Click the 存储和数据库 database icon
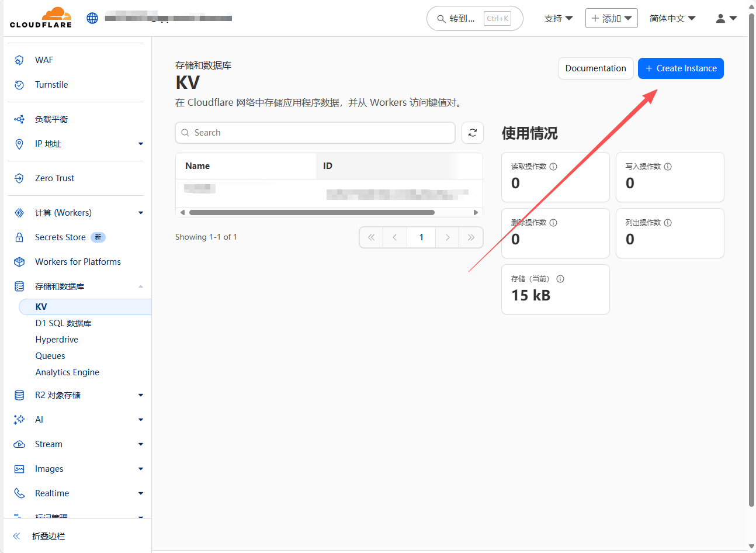Image resolution: width=756 pixels, height=553 pixels. coord(19,286)
